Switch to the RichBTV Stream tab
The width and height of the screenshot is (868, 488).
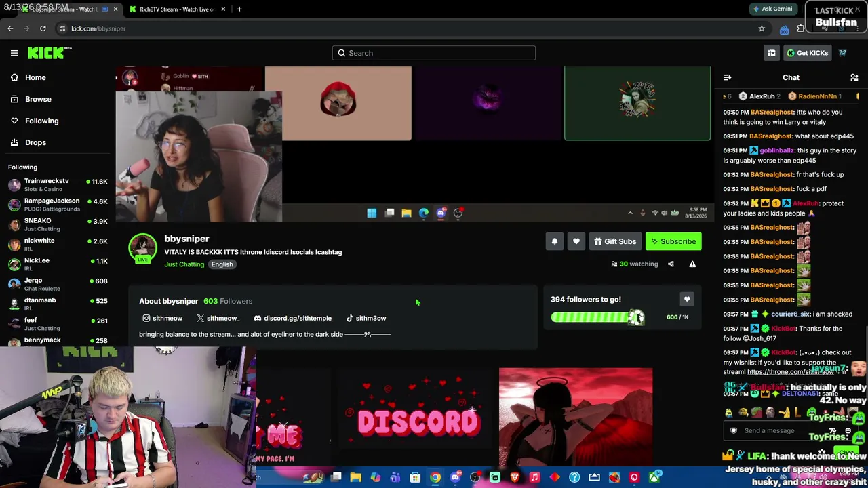[176, 9]
